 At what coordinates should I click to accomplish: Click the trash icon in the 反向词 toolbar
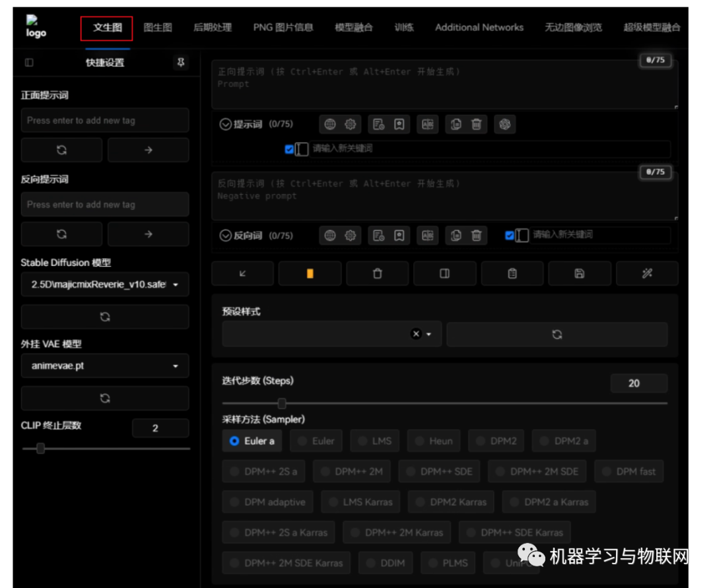click(476, 236)
